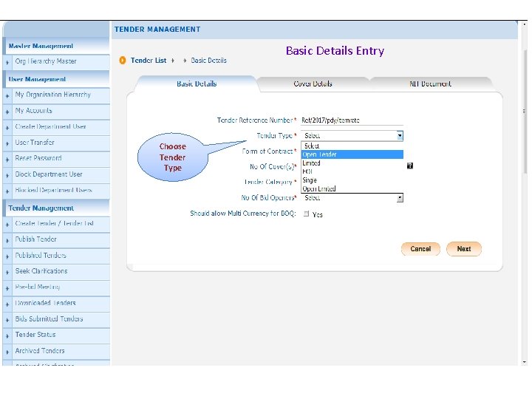Screen dimensions: 532x399
Task: Click arrow icon beside Create Department User
Action: [x=7, y=128]
